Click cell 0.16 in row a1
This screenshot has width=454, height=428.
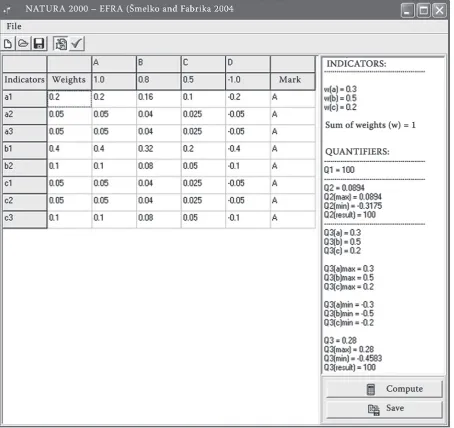coord(159,99)
